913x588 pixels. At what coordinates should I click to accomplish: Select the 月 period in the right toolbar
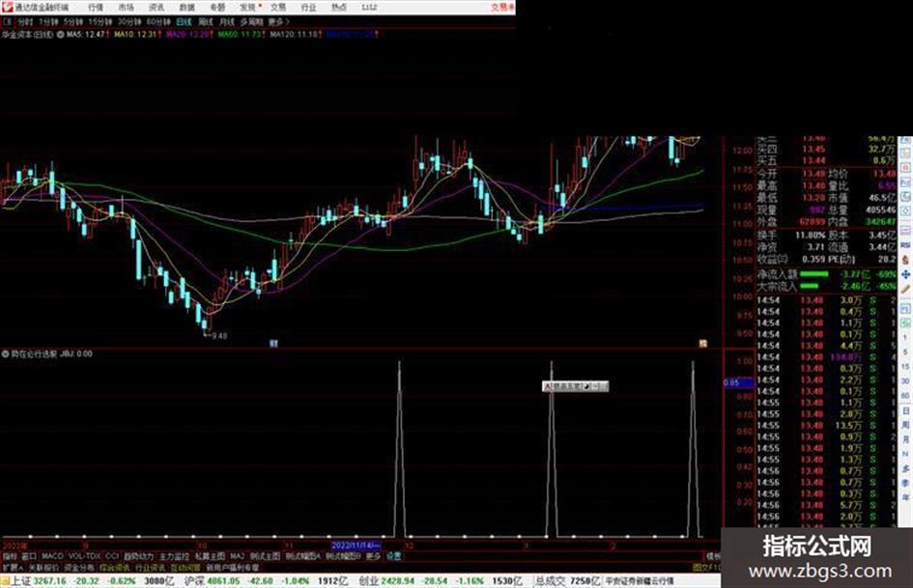905,439
